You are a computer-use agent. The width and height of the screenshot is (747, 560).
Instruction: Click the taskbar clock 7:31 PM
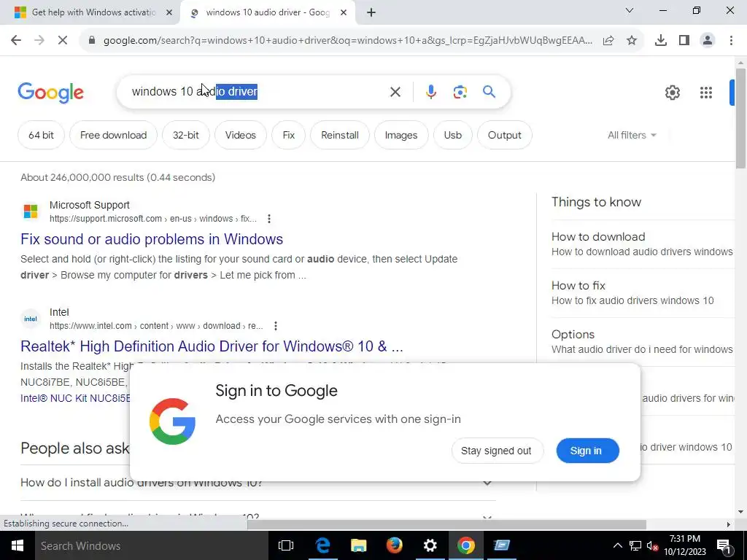click(684, 545)
